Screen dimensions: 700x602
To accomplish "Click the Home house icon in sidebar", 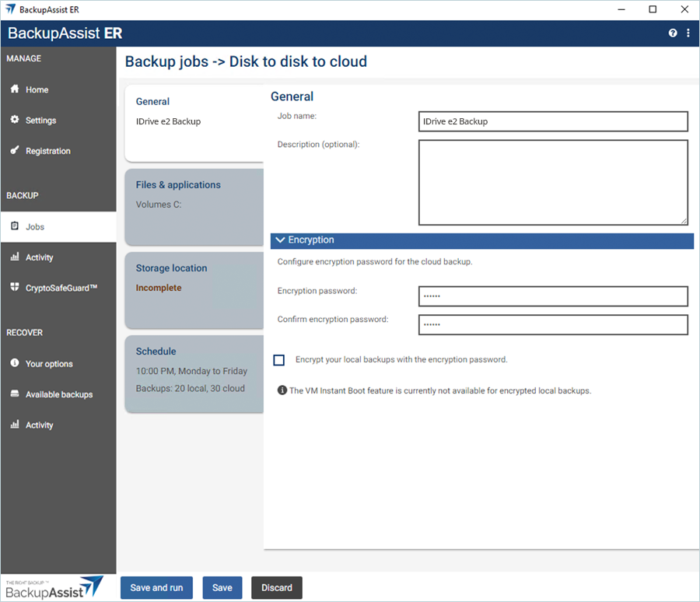I will [15, 89].
